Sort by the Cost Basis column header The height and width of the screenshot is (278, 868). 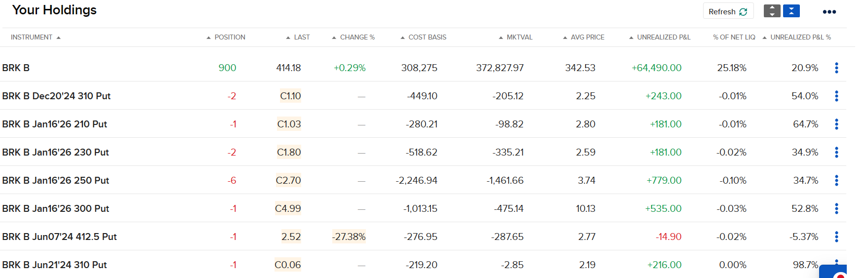(x=427, y=37)
